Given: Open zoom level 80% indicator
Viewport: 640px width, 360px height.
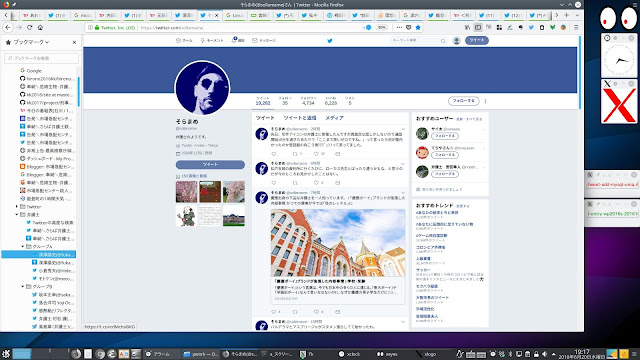Looking at the screenshot, I should (x=381, y=27).
